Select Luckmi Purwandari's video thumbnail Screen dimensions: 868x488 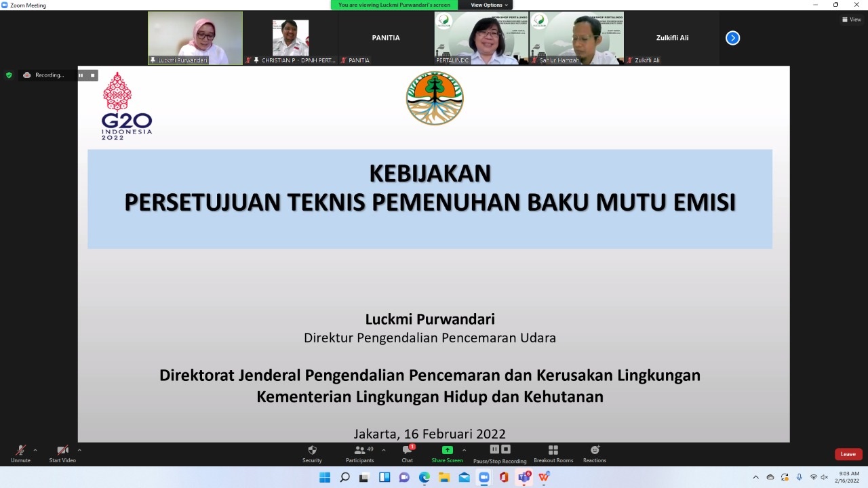[195, 38]
